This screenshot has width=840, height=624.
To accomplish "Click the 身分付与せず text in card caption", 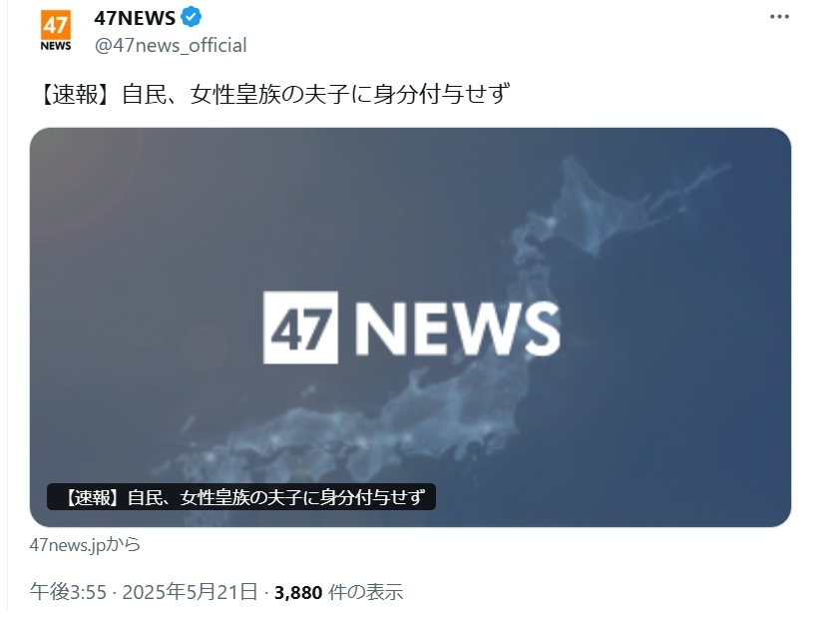I will pyautogui.click(x=372, y=497).
